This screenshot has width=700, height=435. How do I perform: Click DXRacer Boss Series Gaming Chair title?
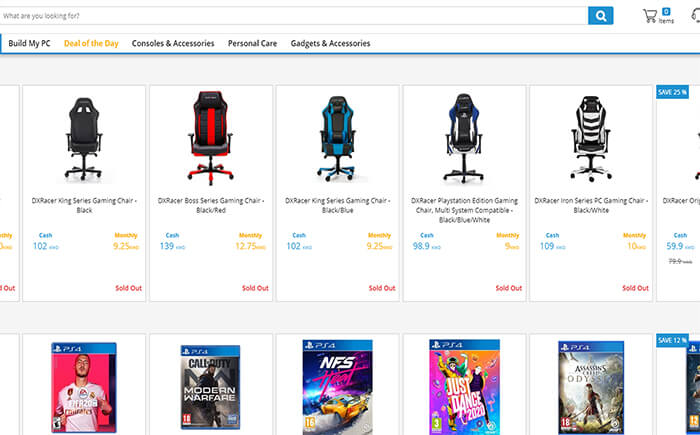tap(211, 205)
